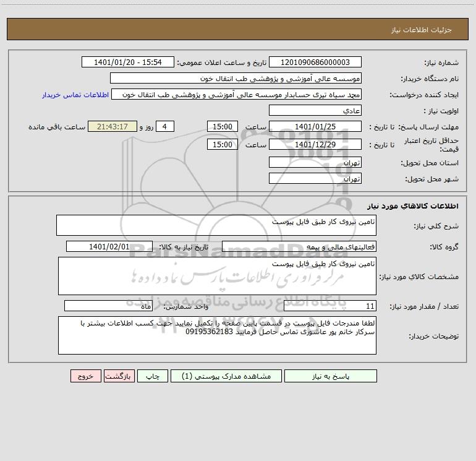Click the پاسخ به نیاز button
Viewport: 476px width, 461px height.
(x=331, y=376)
